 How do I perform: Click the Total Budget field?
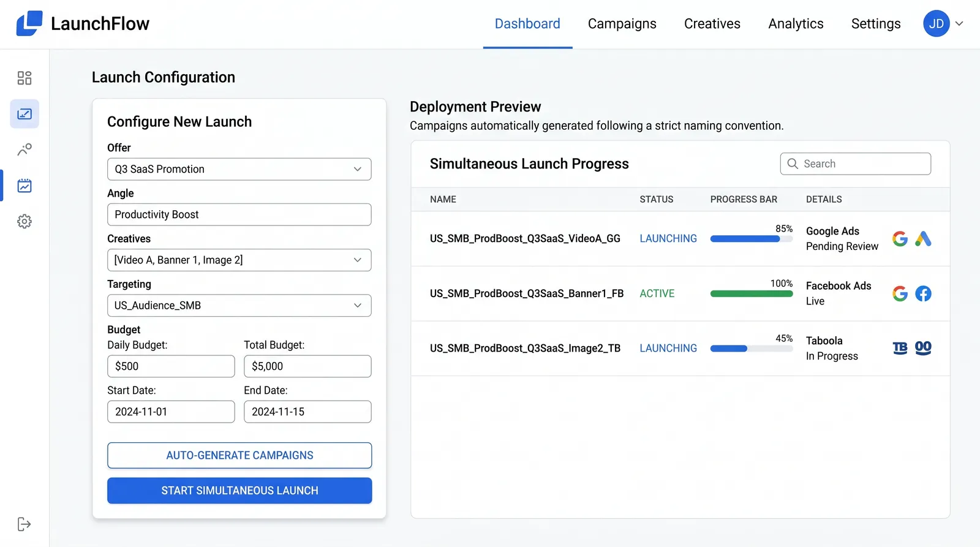click(x=307, y=366)
